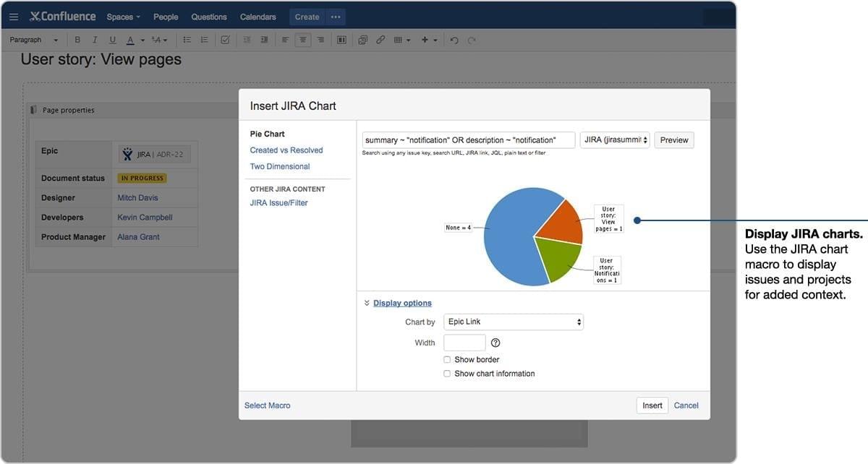Click the Insert button
868x464 pixels.
tap(652, 405)
